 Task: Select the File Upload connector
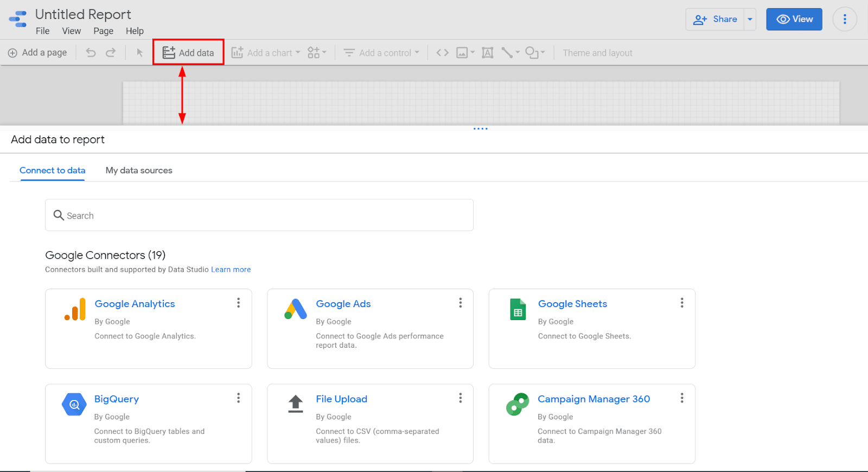click(370, 424)
